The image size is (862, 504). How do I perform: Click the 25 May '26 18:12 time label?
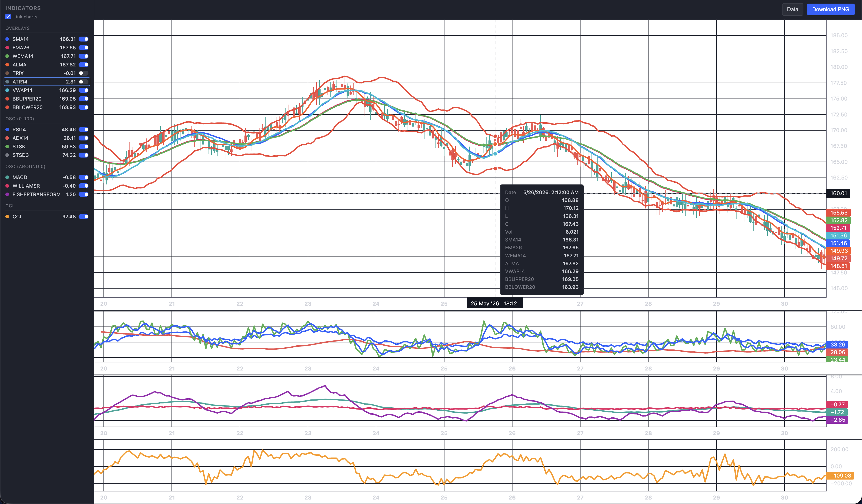pos(495,303)
